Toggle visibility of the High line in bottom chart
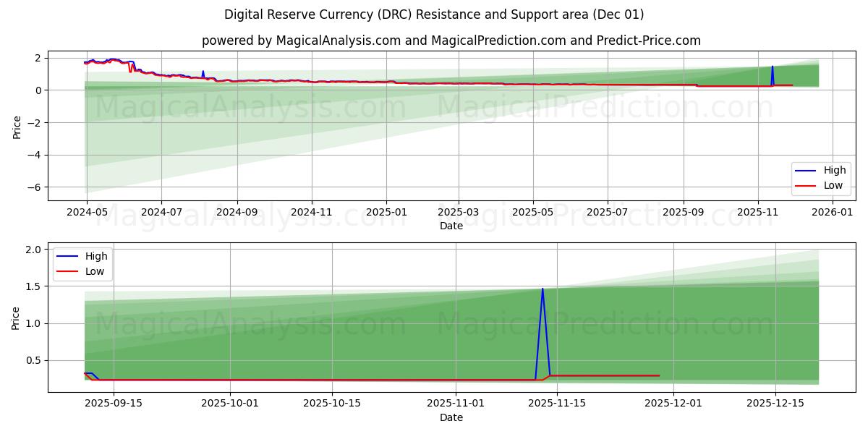Viewport: 868px width, 434px height. coord(94,256)
